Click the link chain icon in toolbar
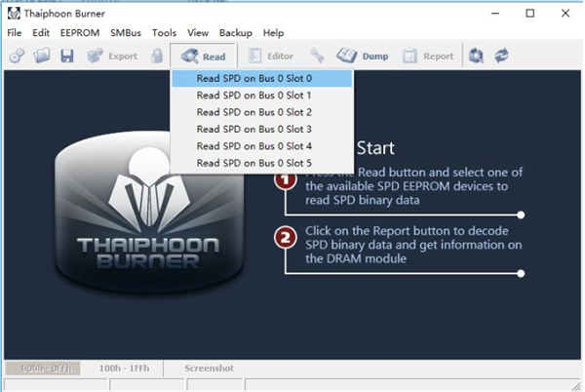Screen dimensions: 585x392 [18, 57]
